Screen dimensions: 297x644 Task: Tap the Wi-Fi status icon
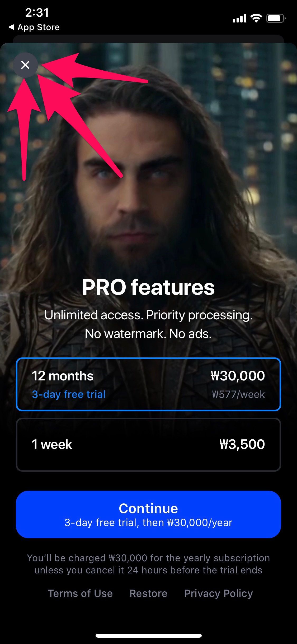pyautogui.click(x=256, y=18)
